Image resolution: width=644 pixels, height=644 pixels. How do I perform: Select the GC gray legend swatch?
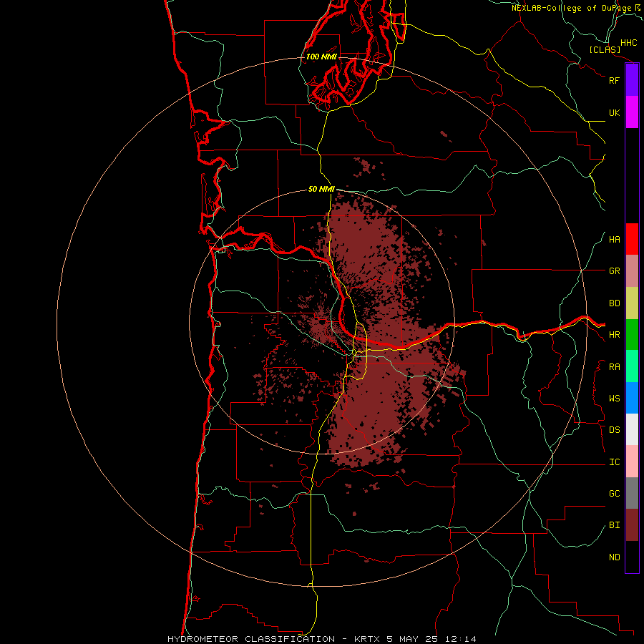[632, 493]
